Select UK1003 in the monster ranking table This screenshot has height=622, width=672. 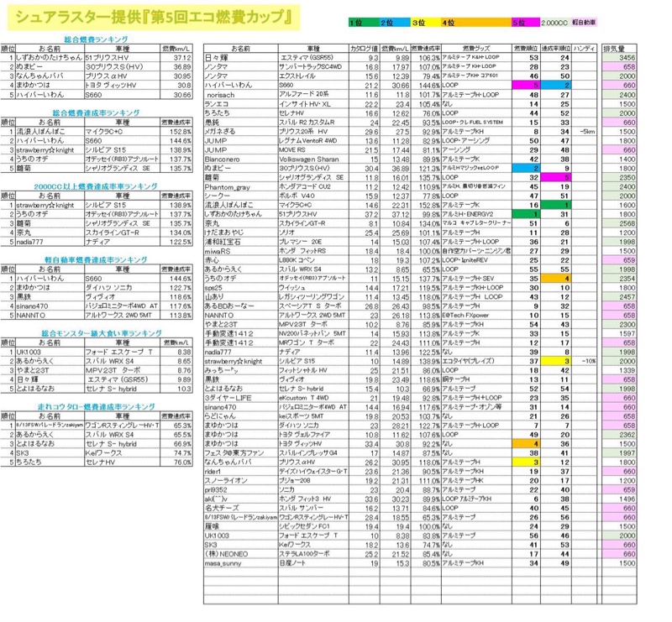click(x=50, y=352)
